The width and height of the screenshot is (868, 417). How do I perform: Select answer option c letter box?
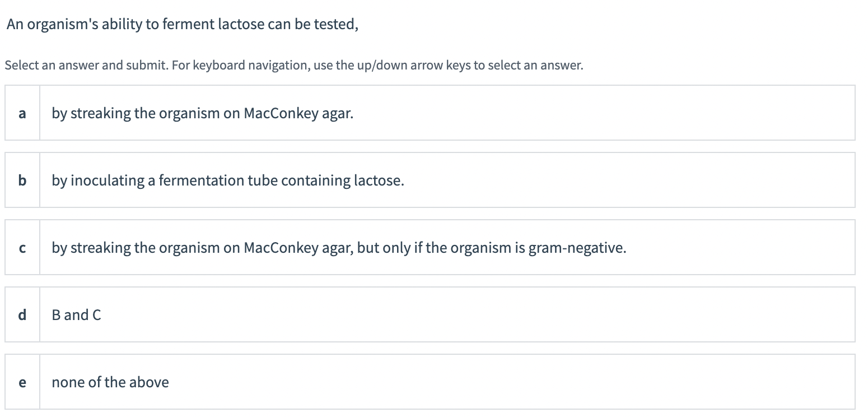(x=22, y=248)
